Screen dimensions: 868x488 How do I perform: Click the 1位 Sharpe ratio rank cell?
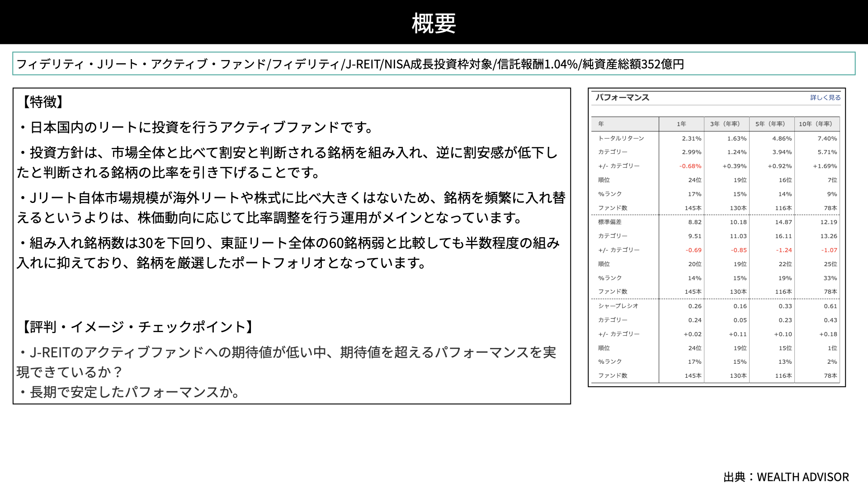coord(832,348)
